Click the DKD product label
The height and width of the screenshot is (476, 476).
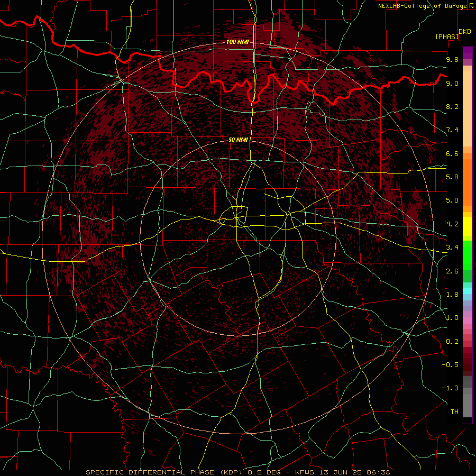[465, 32]
